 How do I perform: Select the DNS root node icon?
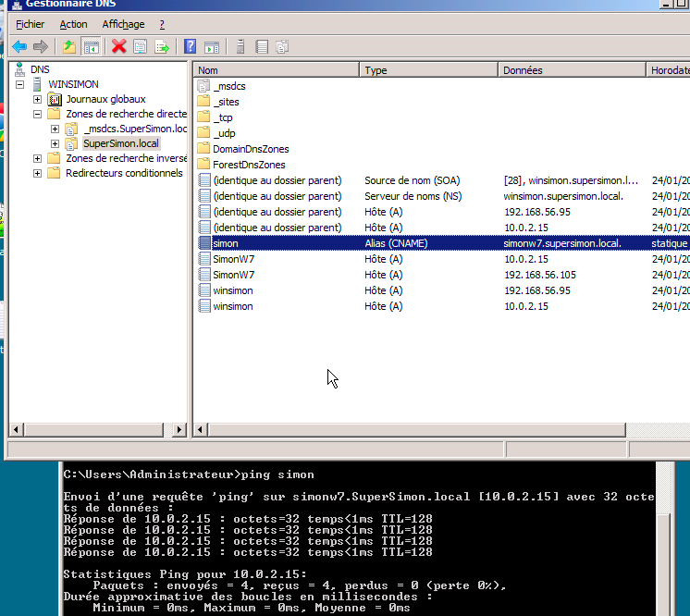click(19, 69)
